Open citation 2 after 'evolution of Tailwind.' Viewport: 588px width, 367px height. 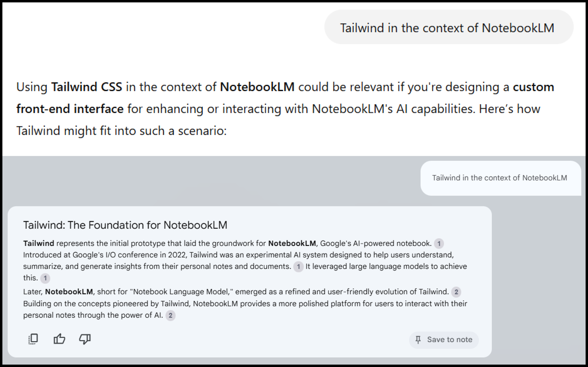point(456,292)
